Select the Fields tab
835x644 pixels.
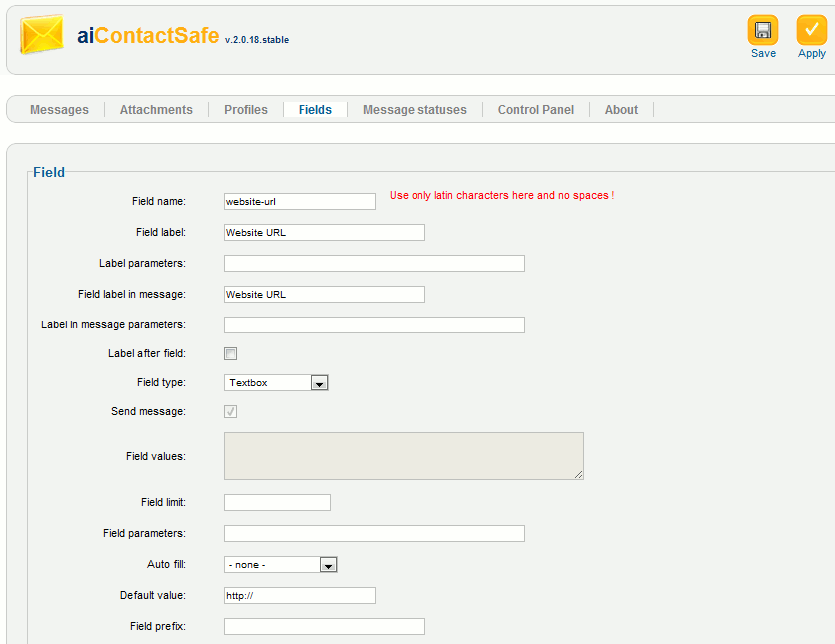point(315,110)
